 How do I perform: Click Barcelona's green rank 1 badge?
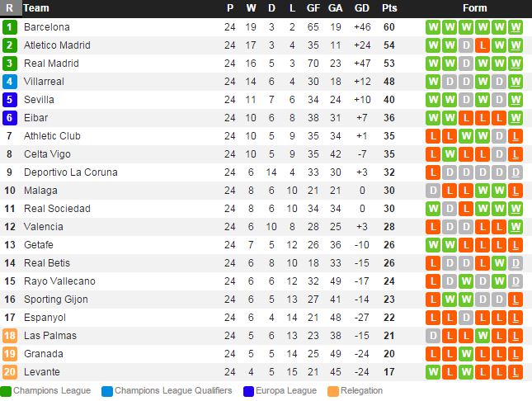pyautogui.click(x=10, y=27)
